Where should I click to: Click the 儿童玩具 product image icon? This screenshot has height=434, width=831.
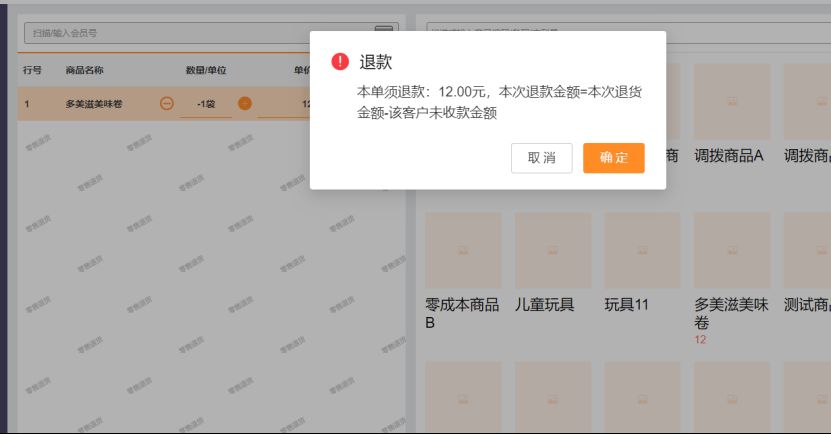pos(553,250)
